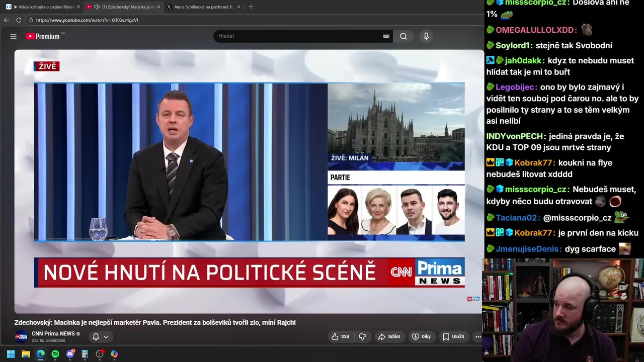The height and width of the screenshot is (362, 644).
Task: Open the YouTube hamburger guide menu
Action: [x=14, y=36]
